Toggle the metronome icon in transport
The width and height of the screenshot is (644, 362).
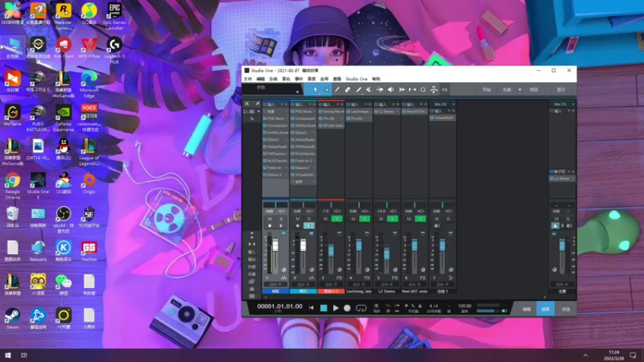(x=419, y=306)
